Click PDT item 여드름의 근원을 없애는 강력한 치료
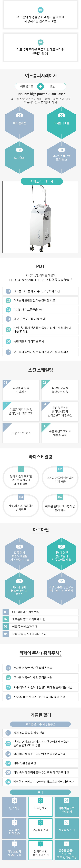The image size is (81, 868). coord(40,300)
